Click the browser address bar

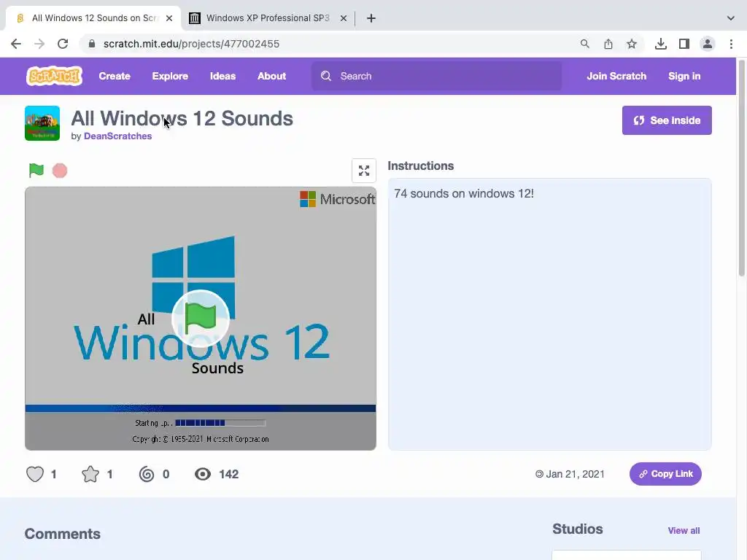329,44
